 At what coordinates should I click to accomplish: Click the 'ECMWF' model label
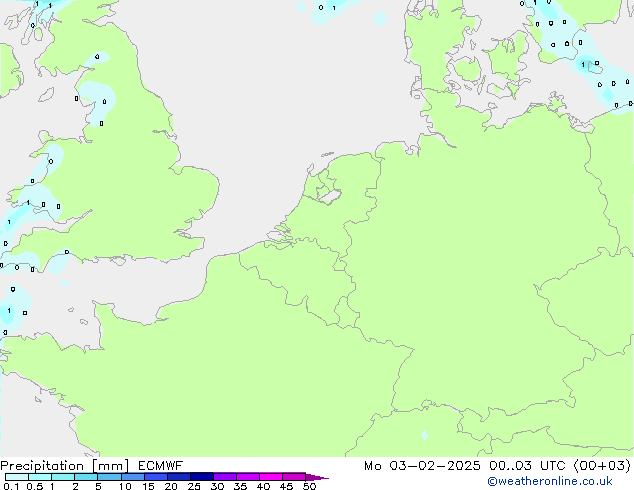point(161,466)
